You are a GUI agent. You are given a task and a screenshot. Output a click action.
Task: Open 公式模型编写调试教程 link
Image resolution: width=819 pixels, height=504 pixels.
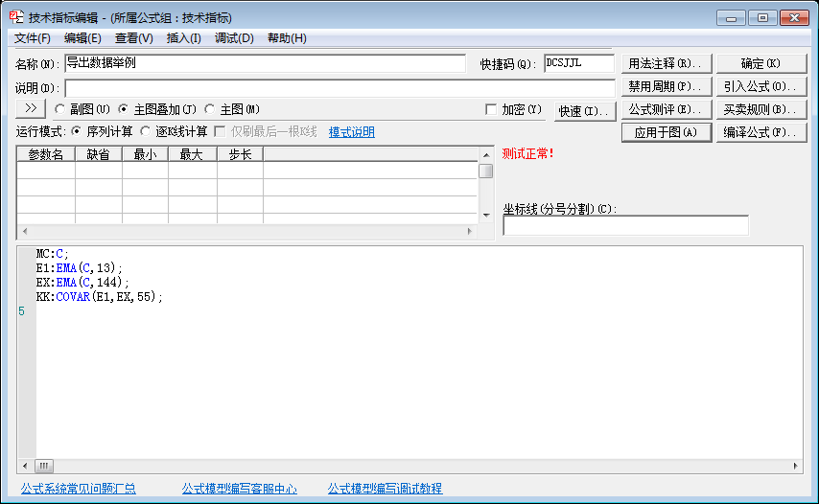click(x=385, y=489)
